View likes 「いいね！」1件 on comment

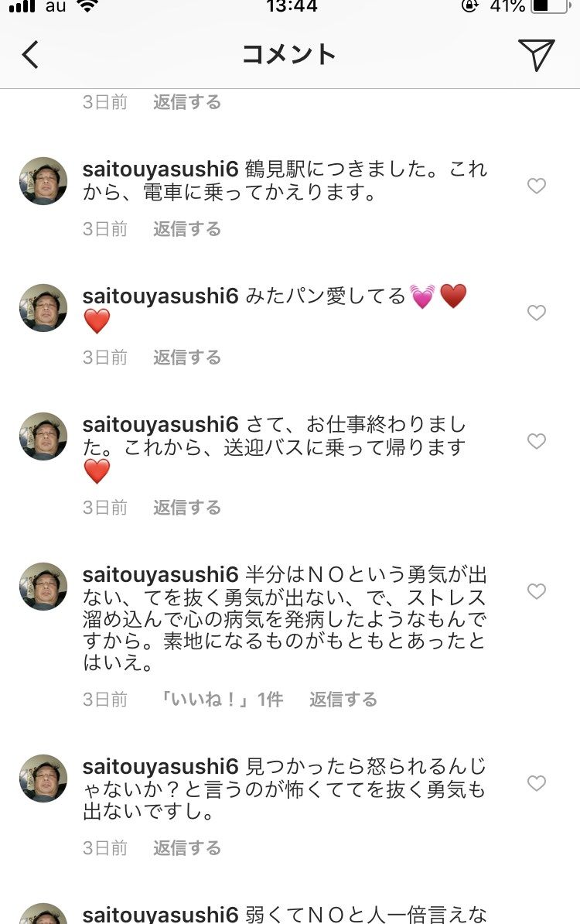[x=221, y=700]
